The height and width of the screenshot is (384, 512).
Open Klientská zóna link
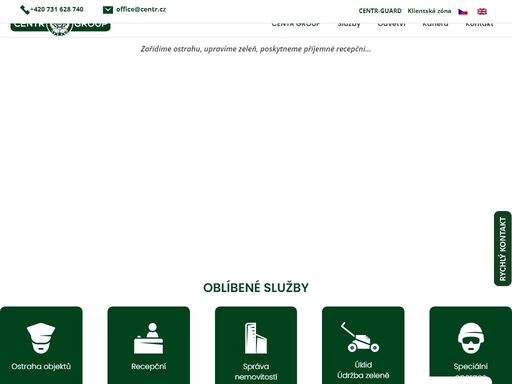(x=429, y=11)
